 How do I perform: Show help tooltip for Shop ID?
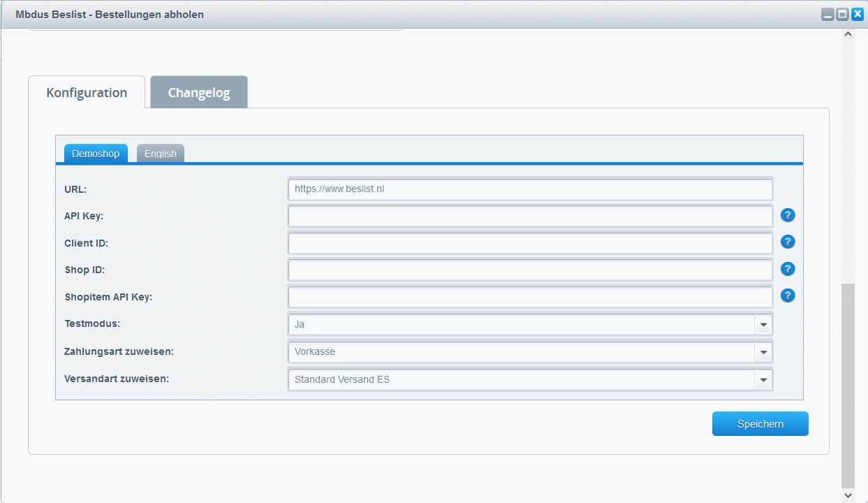788,269
